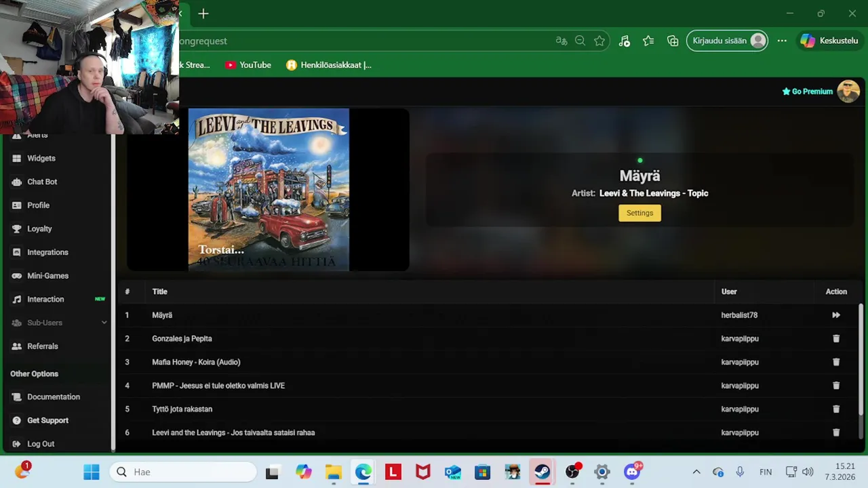Open Favorites list icon

648,41
